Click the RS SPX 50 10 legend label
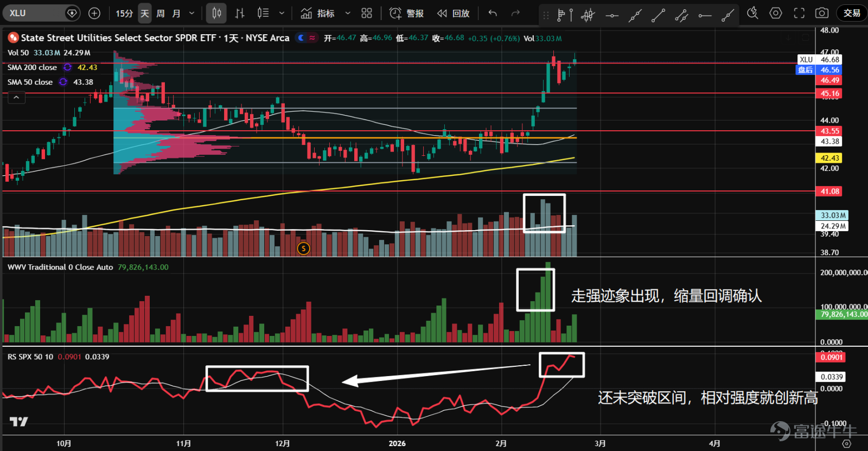This screenshot has height=451, width=868. coord(30,357)
